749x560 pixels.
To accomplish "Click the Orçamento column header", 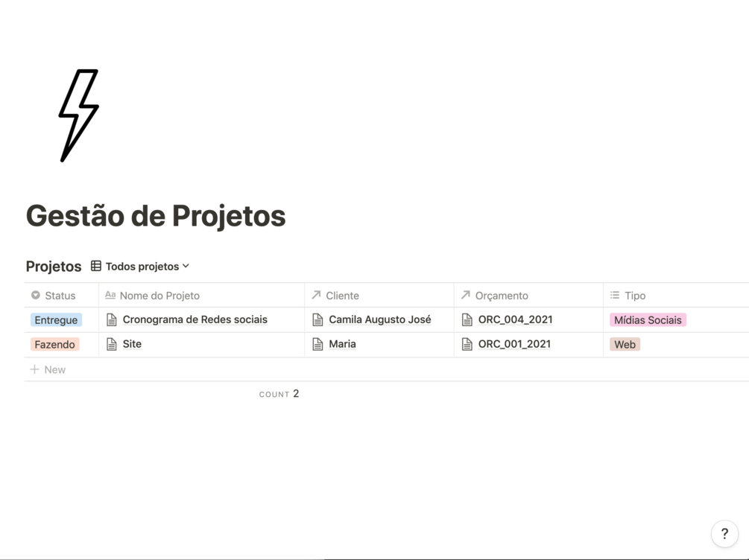I will 501,296.
